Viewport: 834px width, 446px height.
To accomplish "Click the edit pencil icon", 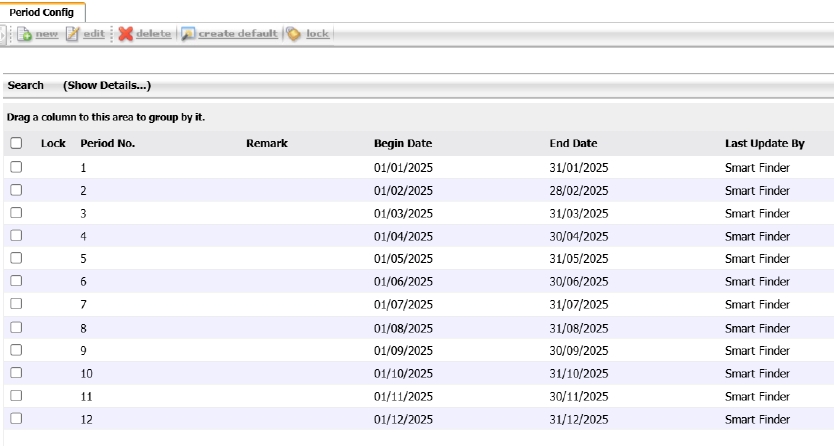I will click(72, 34).
